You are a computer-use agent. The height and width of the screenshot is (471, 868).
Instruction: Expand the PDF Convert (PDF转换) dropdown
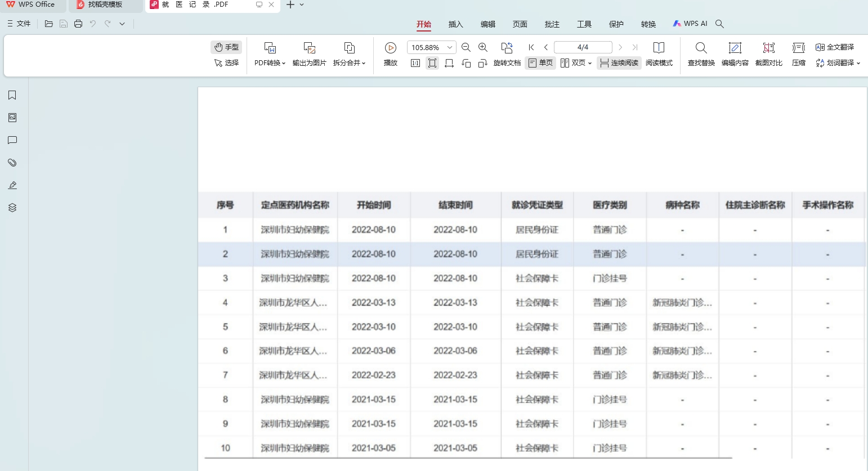[270, 63]
